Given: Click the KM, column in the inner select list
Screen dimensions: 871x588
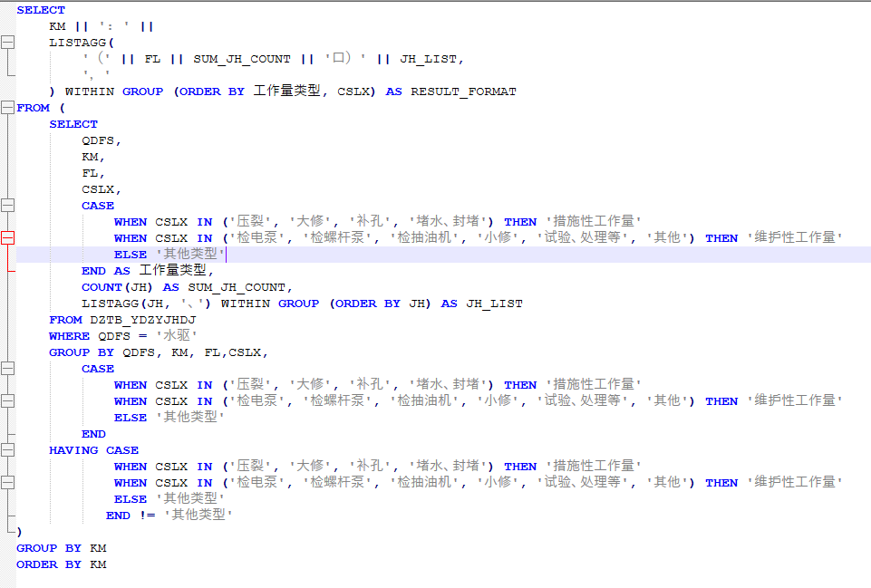Looking at the screenshot, I should click(92, 157).
